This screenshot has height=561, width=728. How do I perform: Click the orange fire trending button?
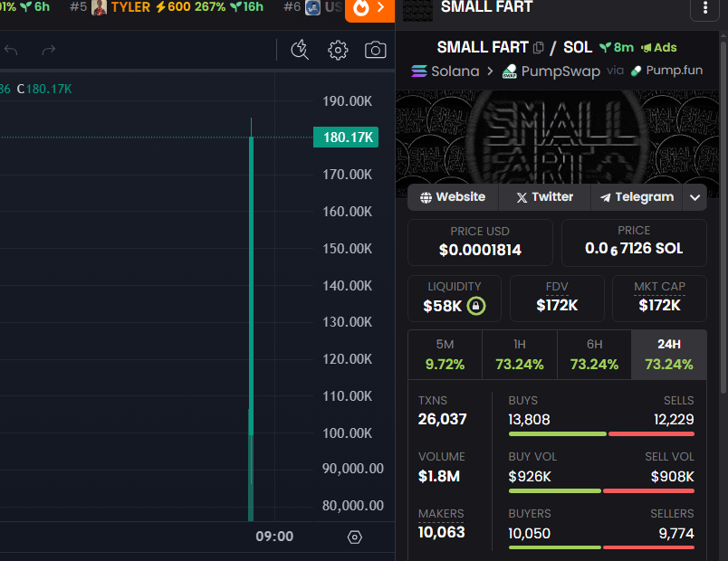[x=369, y=8]
